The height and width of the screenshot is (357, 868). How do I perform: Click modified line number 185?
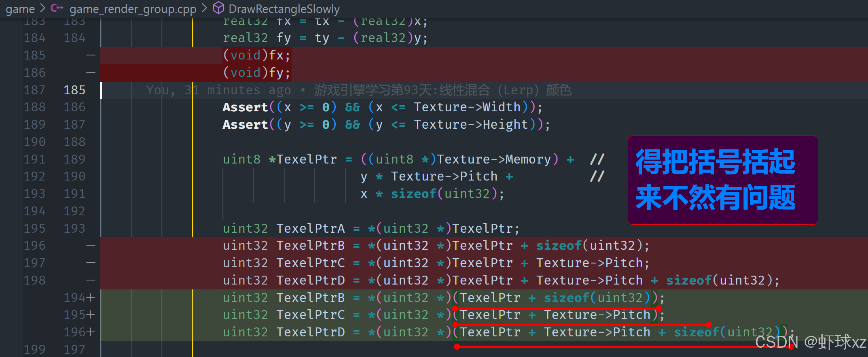click(74, 90)
